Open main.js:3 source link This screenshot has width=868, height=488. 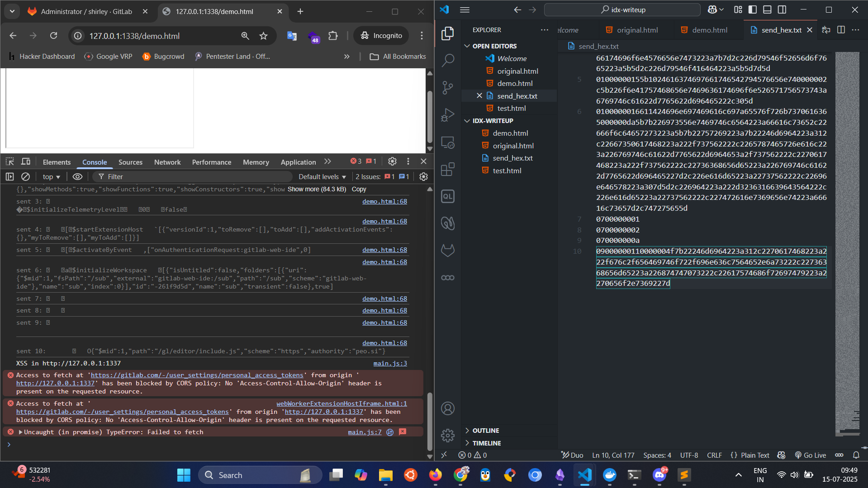coord(390,363)
